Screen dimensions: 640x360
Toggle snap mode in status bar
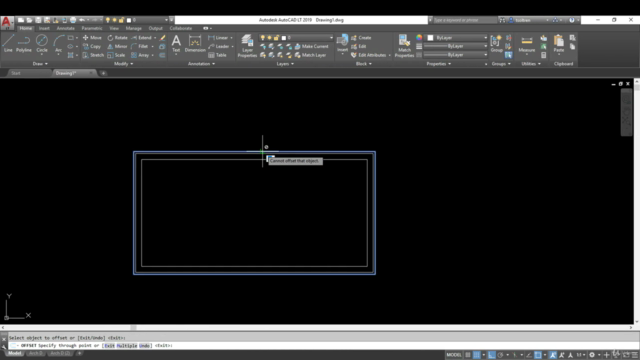tap(476, 355)
